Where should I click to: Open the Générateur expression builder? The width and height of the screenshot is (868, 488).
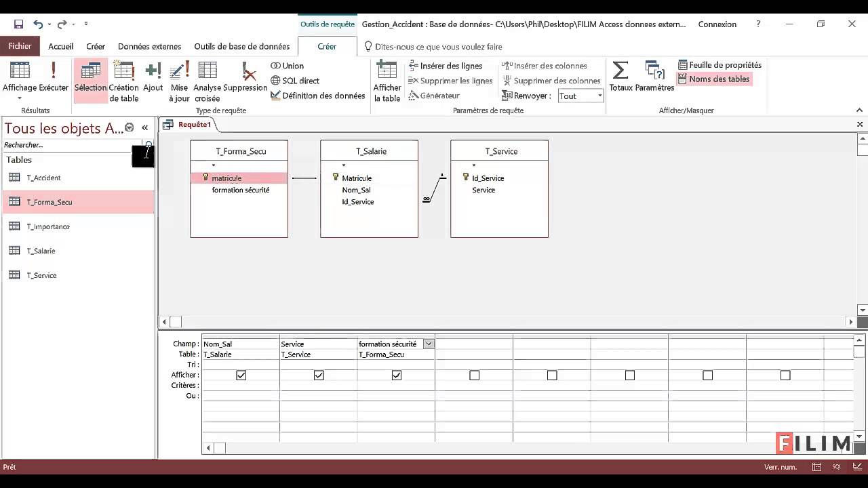pyautogui.click(x=434, y=96)
